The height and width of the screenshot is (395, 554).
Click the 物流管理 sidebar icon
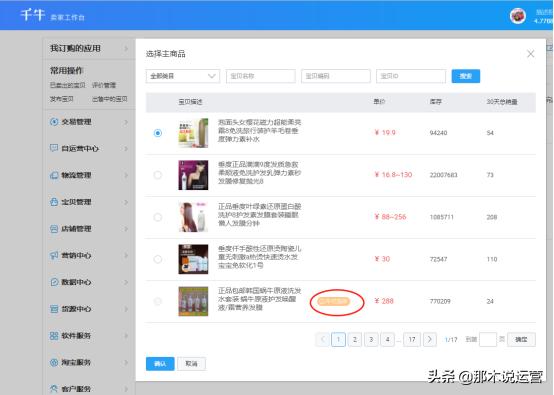click(54, 175)
